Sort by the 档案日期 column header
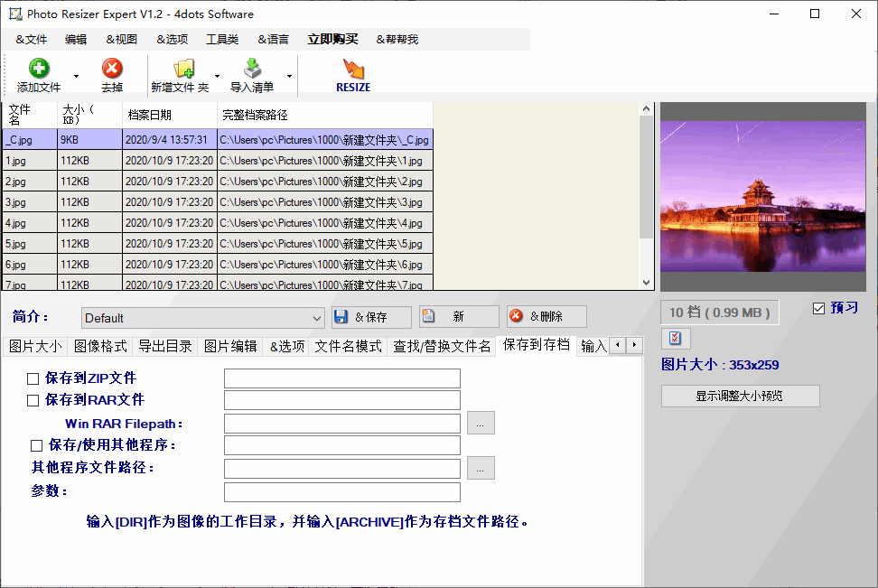Screen dimensions: 878x588 tap(169, 116)
